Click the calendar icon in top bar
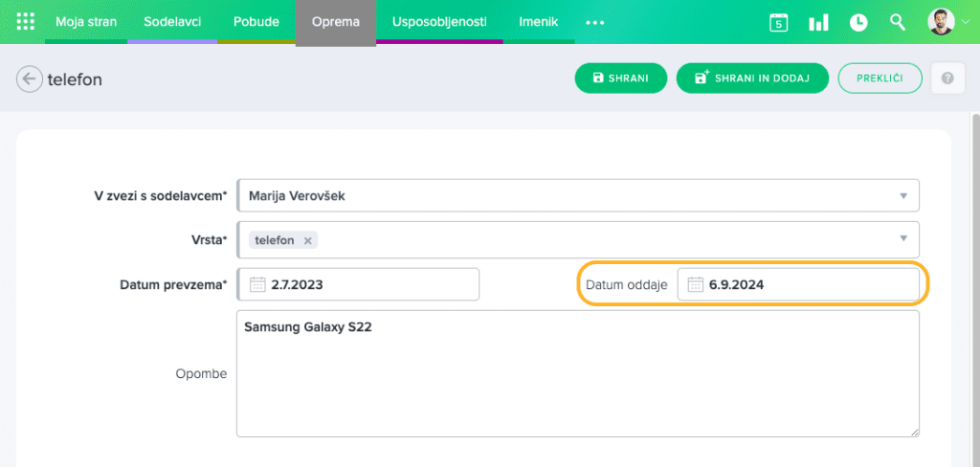980x467 pixels. coord(778,22)
